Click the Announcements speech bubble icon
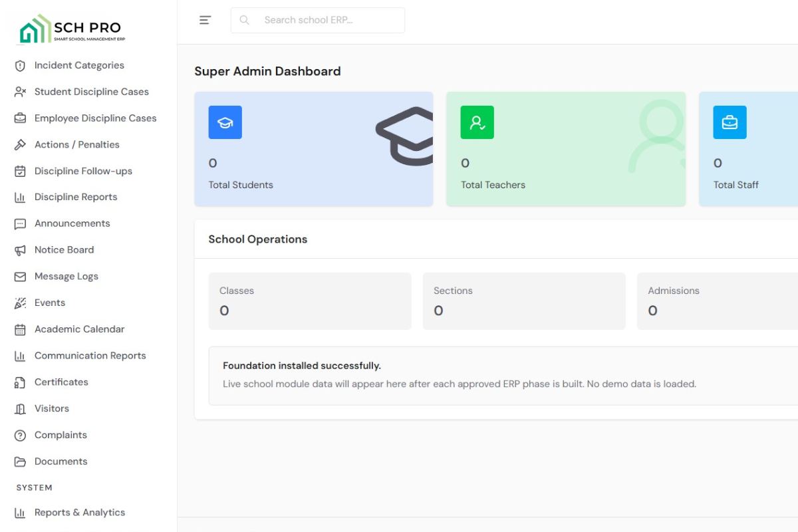 pyautogui.click(x=21, y=223)
